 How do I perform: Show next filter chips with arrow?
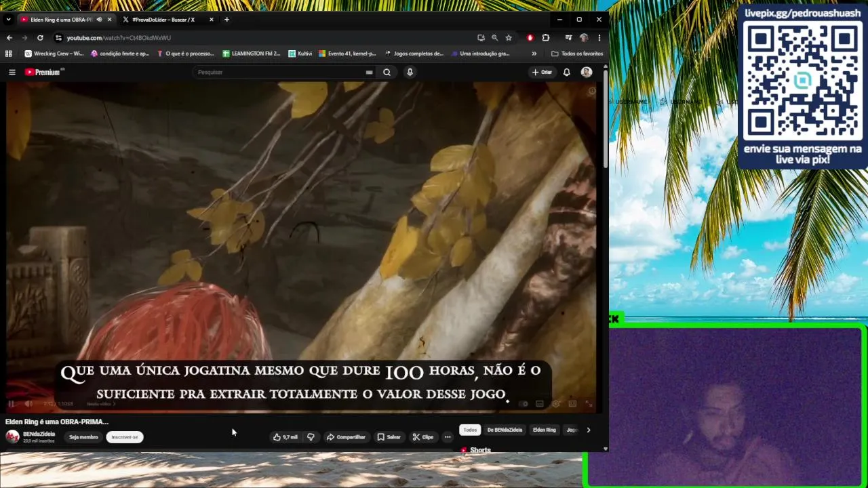(588, 430)
